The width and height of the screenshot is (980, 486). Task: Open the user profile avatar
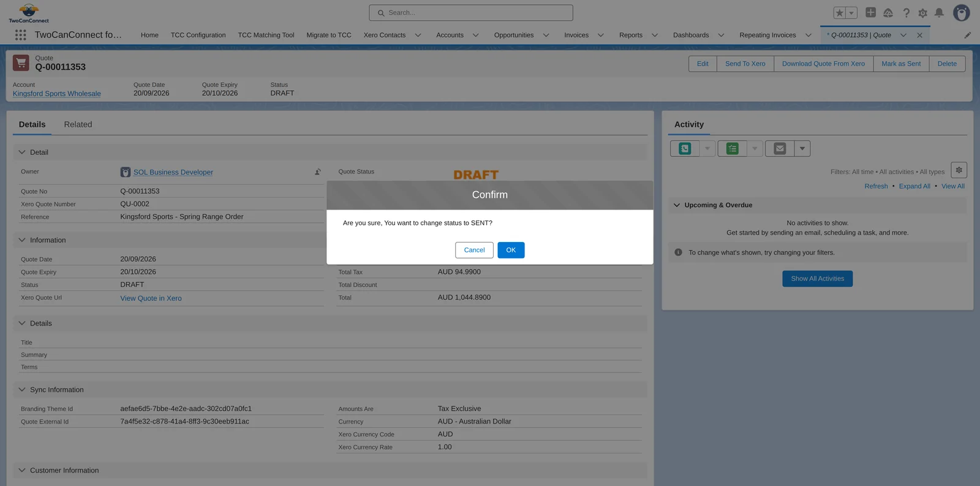(x=962, y=13)
